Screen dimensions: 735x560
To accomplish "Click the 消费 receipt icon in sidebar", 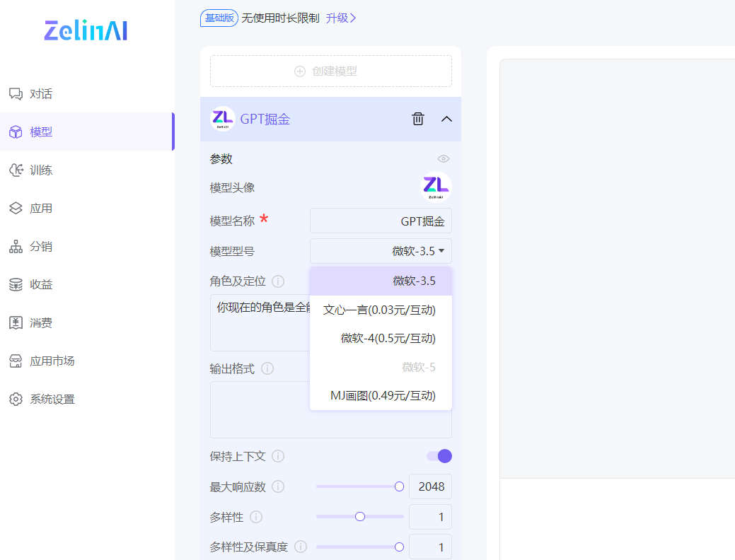I will [x=16, y=323].
